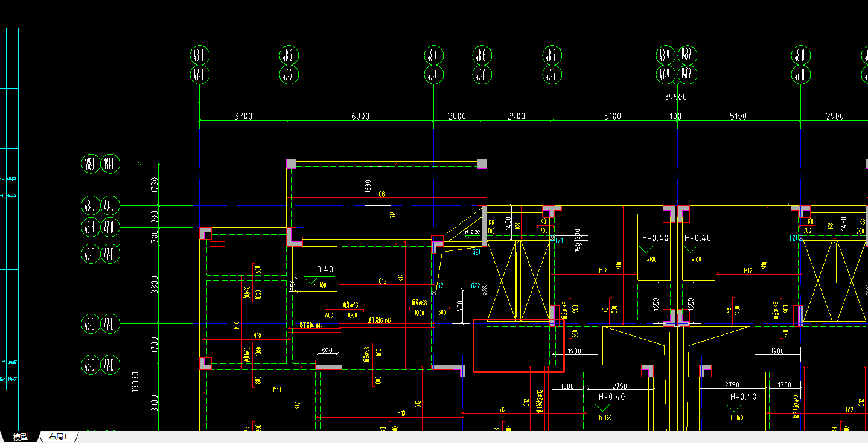Click the yellow G14 rebar label
868x443 pixels.
click(x=393, y=215)
